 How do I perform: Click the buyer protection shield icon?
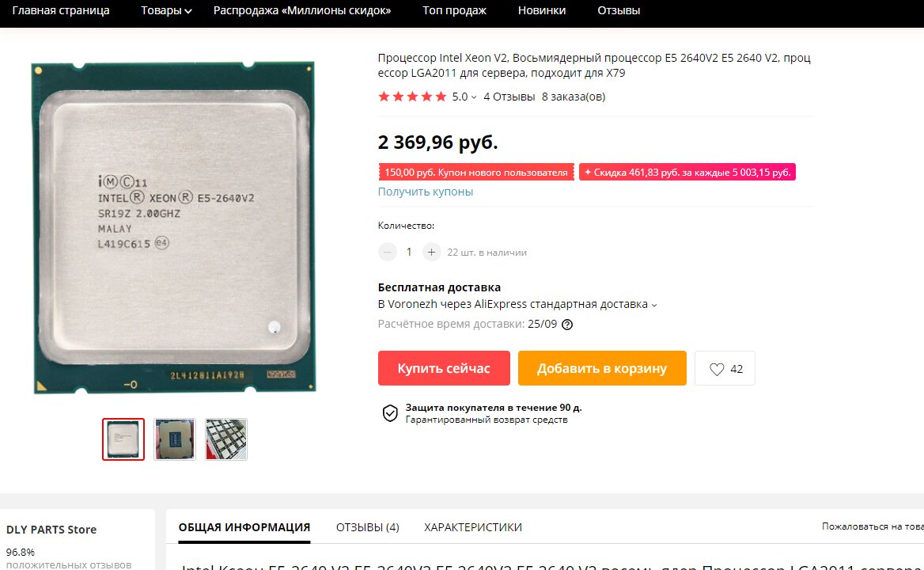[389, 413]
